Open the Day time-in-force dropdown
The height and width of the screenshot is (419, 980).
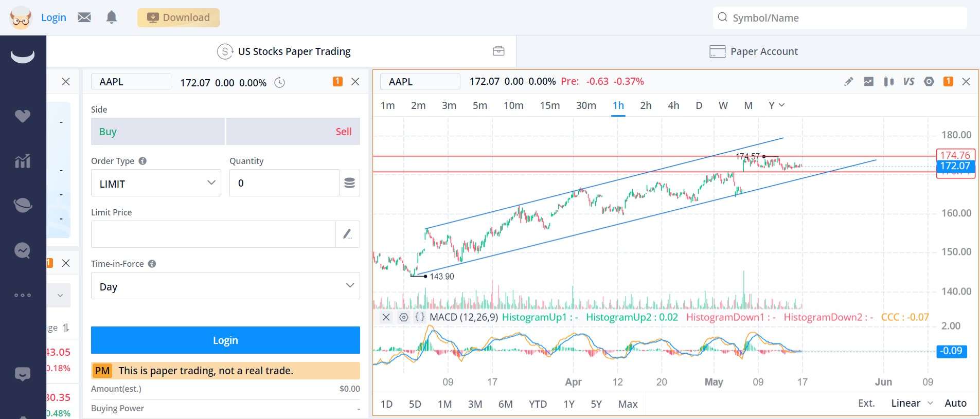[225, 286]
